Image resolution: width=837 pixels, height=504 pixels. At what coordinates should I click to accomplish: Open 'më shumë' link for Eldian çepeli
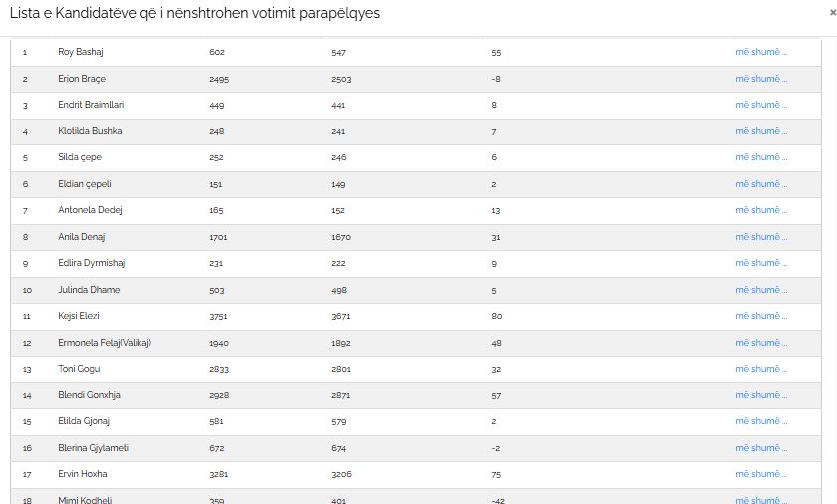[x=761, y=184]
